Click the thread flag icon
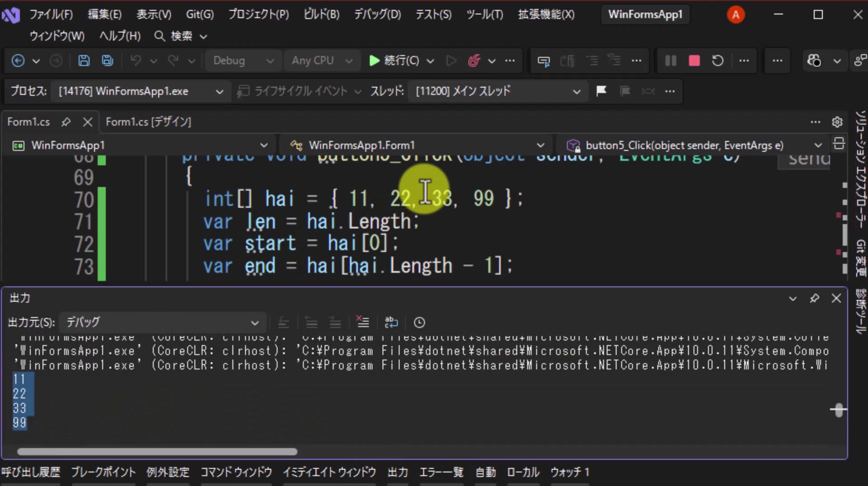Screen dimensions: 868x486 (601, 91)
